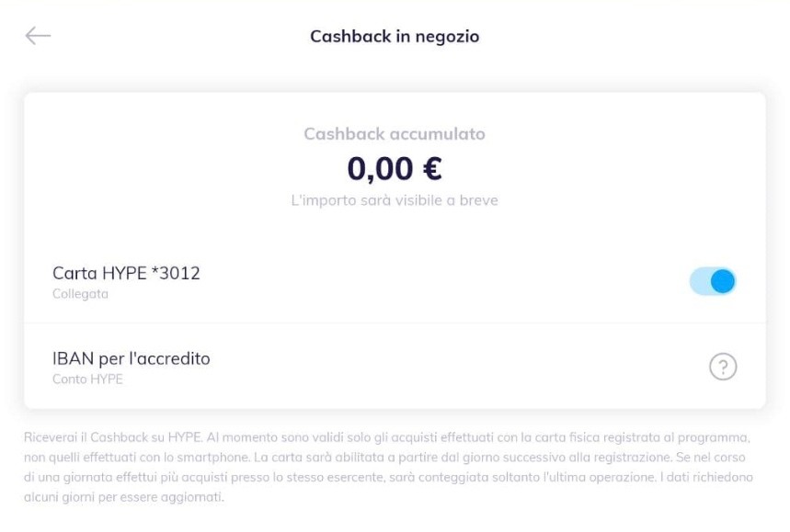The width and height of the screenshot is (790, 532).
Task: Click "L'importo sarà visibile a breve" note
Action: (395, 200)
